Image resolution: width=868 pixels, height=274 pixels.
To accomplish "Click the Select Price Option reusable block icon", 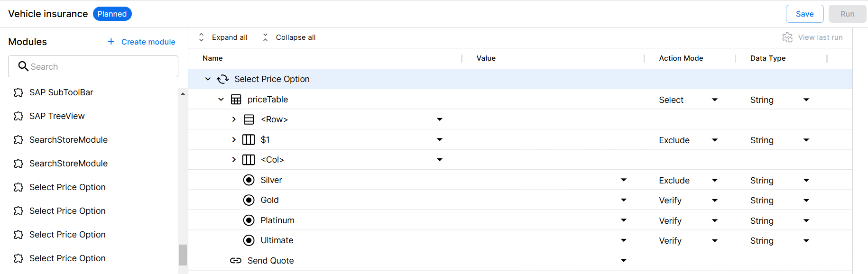I will (223, 79).
